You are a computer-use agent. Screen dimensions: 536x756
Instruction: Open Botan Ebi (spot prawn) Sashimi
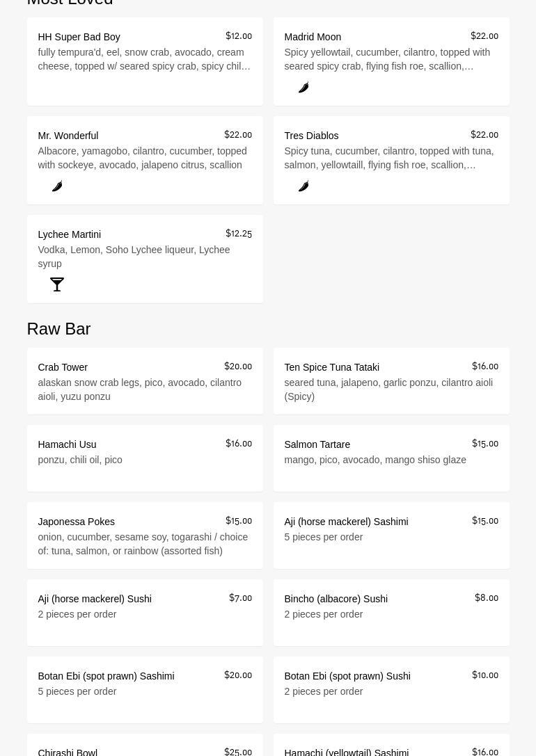(x=106, y=676)
